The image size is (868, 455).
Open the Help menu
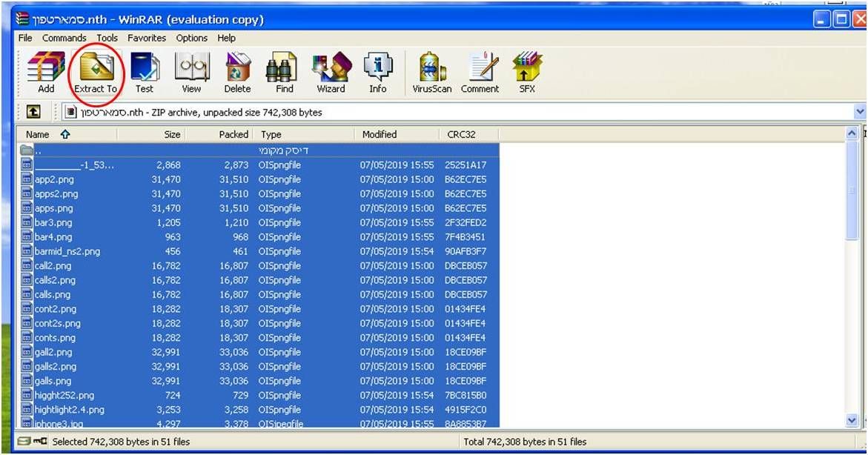pos(226,38)
